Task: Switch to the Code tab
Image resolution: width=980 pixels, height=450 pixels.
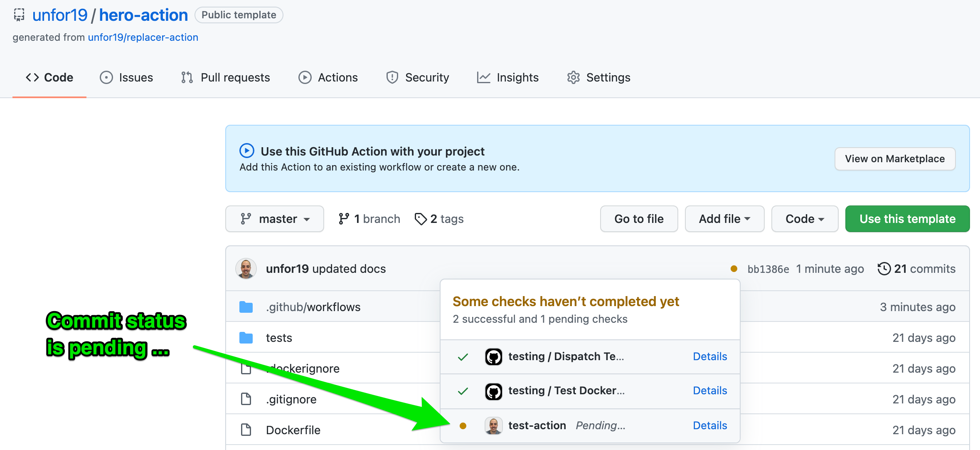Action: [49, 77]
